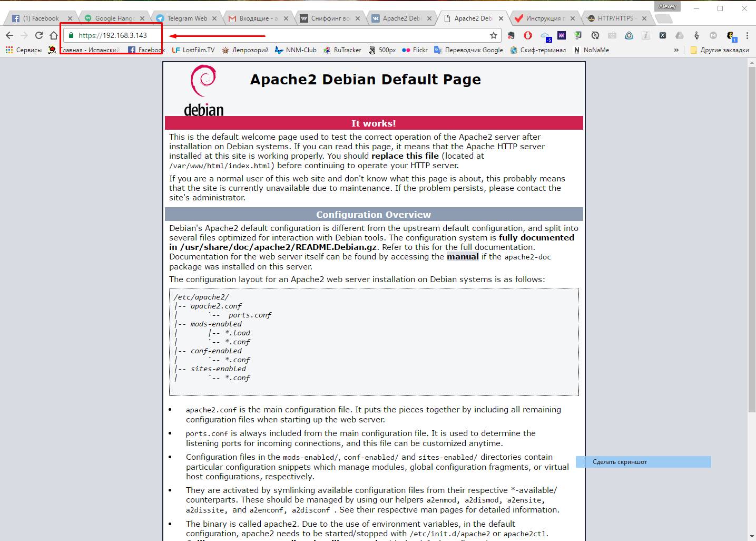Close the Инструкция tab

click(573, 18)
